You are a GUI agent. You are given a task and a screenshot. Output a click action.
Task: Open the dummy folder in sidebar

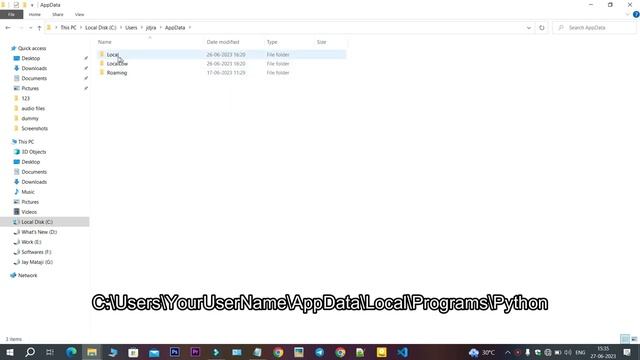coord(30,118)
